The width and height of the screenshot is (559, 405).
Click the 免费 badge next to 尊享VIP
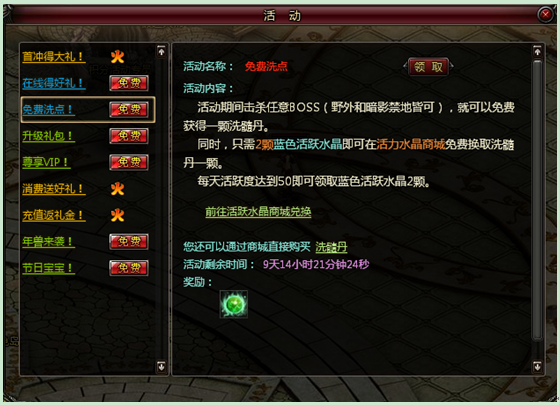pos(129,162)
